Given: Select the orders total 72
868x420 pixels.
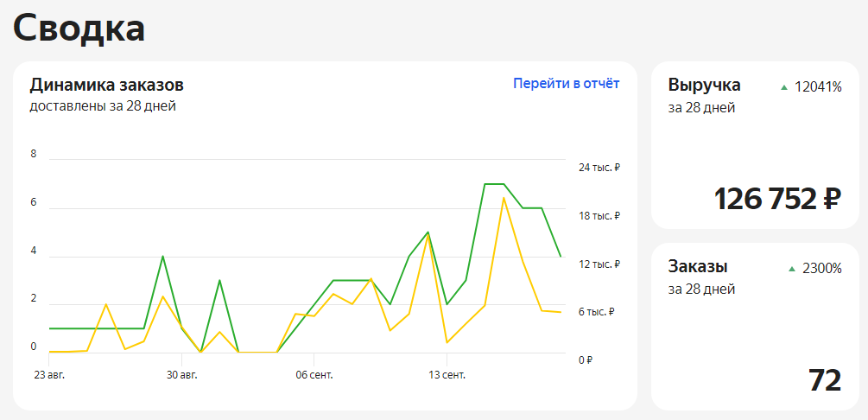Looking at the screenshot, I should [x=824, y=380].
